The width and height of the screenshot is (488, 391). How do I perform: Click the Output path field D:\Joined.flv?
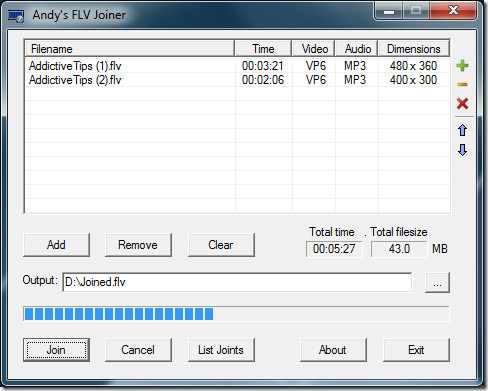pos(237,282)
